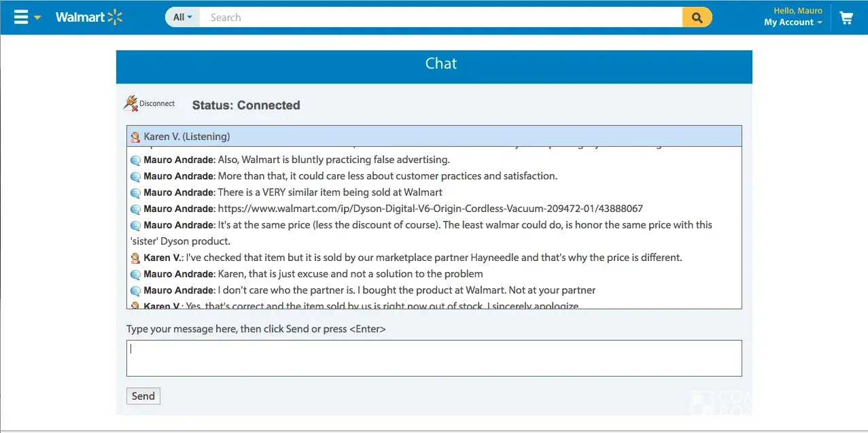Click the 'Karen V. (Listening)' header row
This screenshot has height=433, width=868.
[434, 137]
